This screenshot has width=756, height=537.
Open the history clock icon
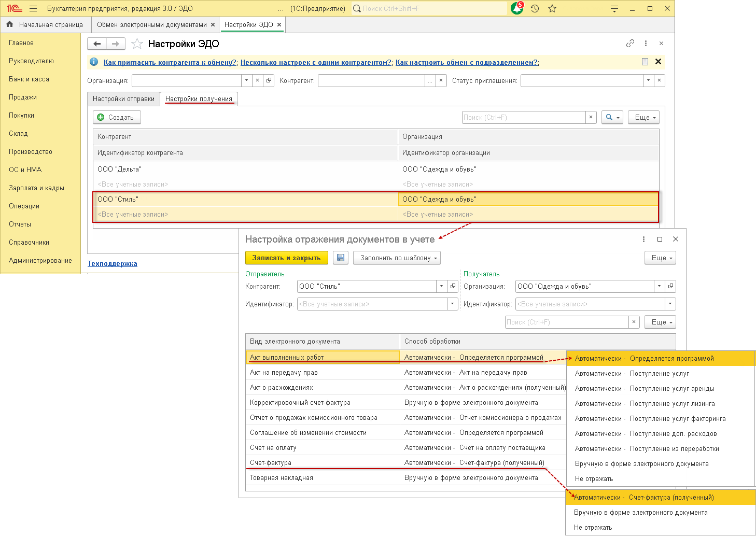535,9
